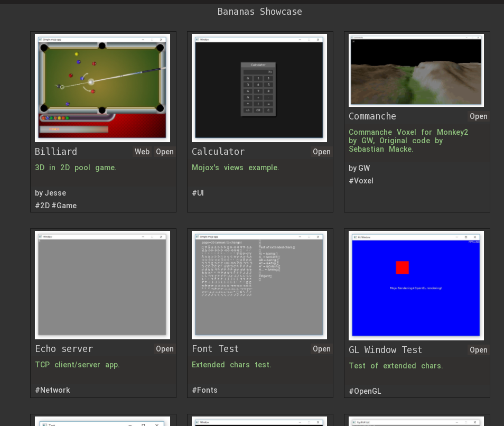This screenshot has height=426, width=504.
Task: Click the Commanche terrain thumbnail
Action: (x=416, y=70)
